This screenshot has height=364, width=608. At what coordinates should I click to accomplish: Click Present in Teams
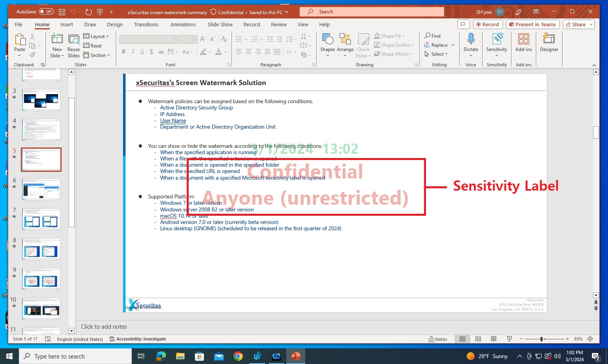point(532,24)
